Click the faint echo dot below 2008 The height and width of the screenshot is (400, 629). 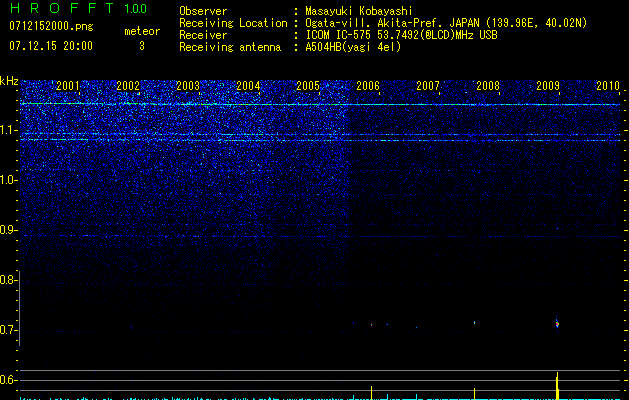click(474, 322)
